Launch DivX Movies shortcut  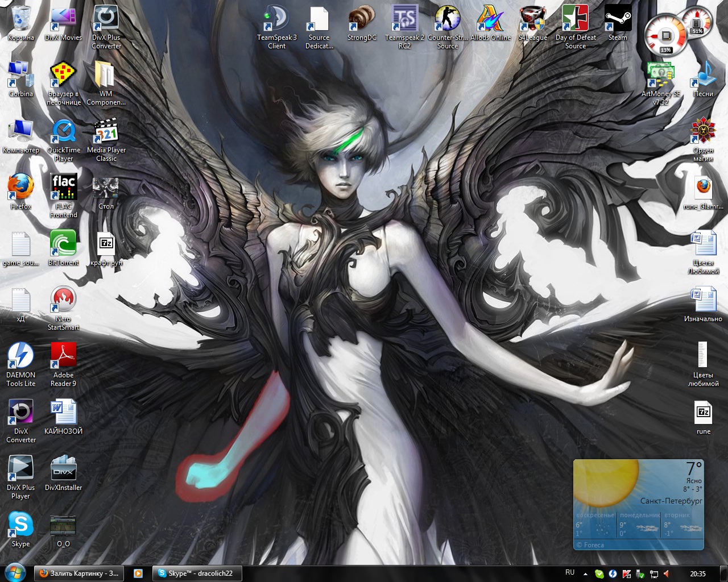tap(64, 23)
